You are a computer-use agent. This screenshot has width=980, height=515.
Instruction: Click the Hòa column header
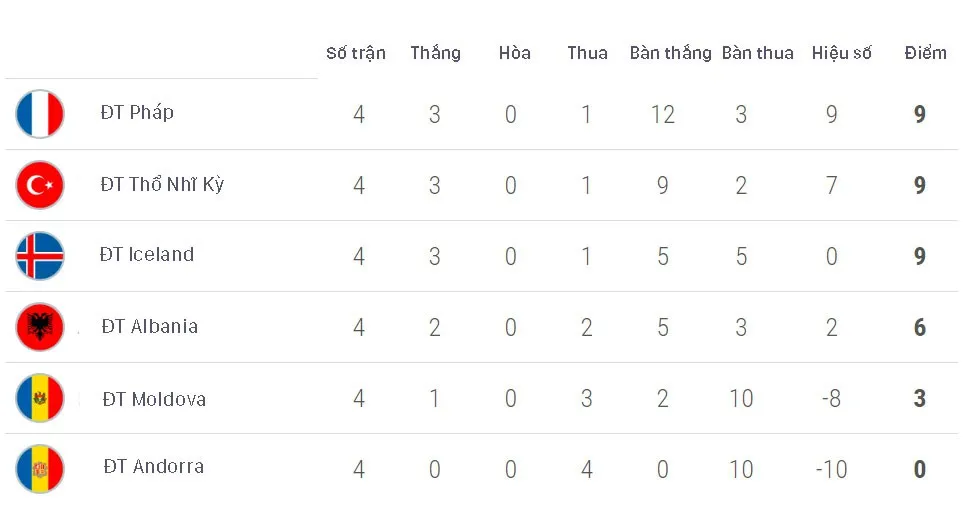click(x=514, y=53)
